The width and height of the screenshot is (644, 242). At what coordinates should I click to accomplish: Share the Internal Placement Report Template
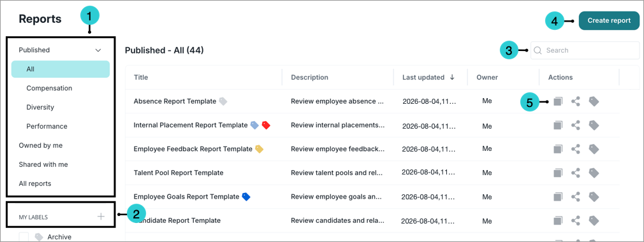point(576,125)
